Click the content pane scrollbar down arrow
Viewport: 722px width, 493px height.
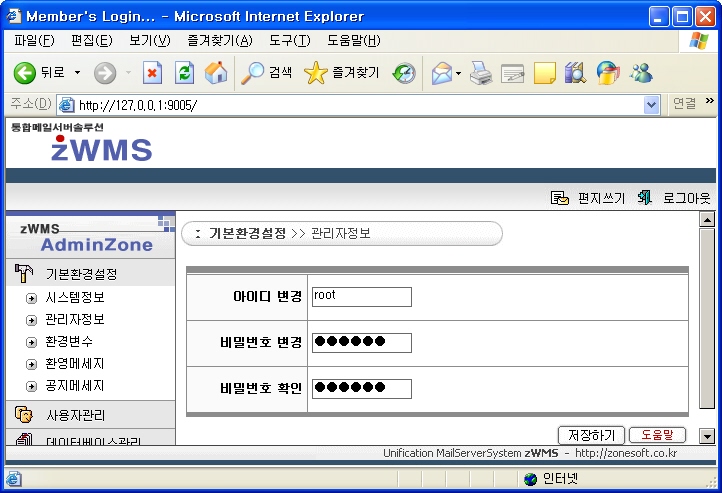[707, 436]
